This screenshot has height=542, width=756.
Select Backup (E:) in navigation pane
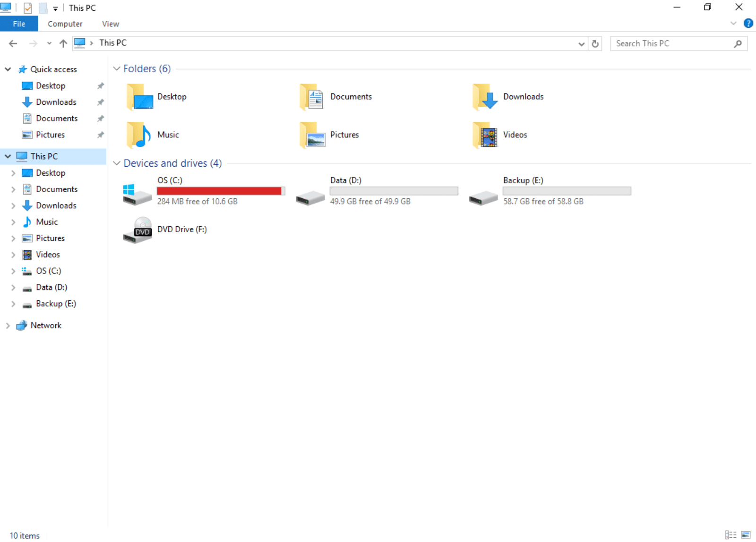[56, 304]
